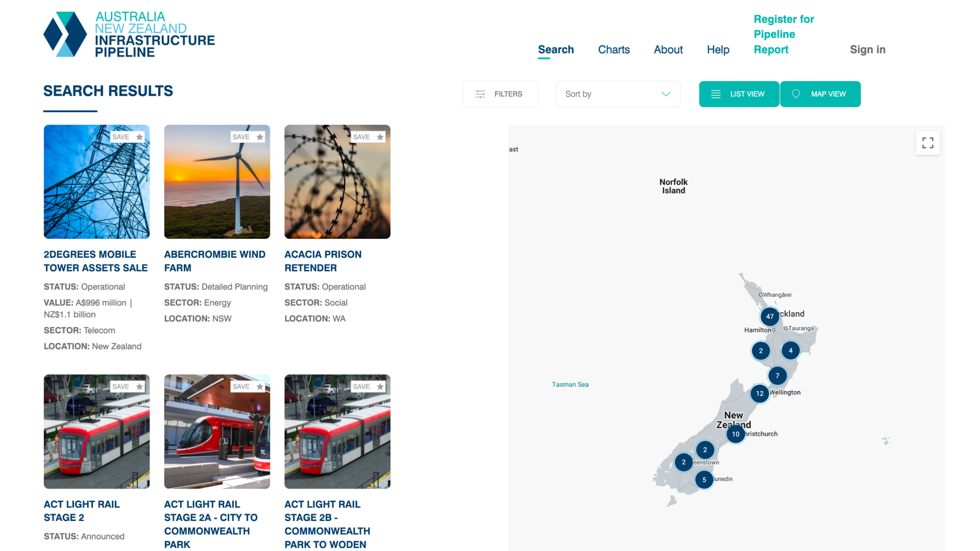
Task: Click the map label Norfolk Island
Action: [673, 186]
